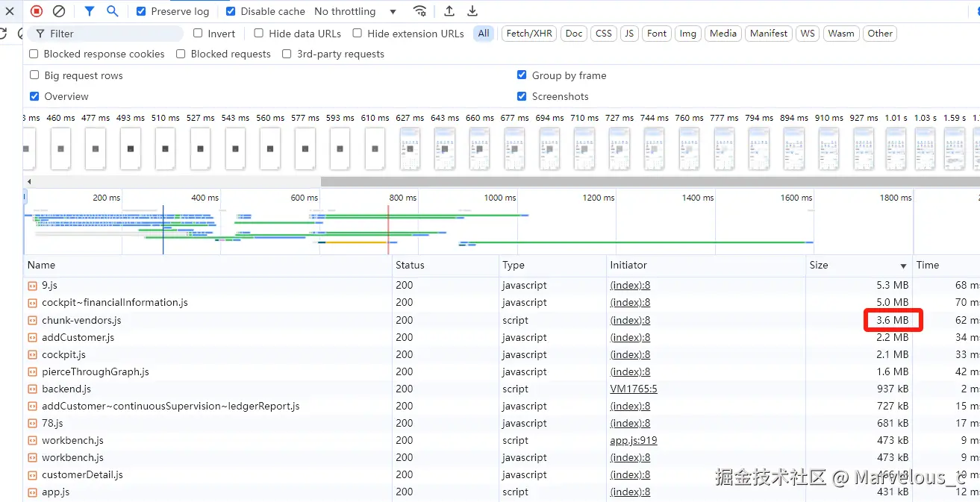Click chunk-vendors.js file icon
Image resolution: width=980 pixels, height=502 pixels.
pos(32,320)
